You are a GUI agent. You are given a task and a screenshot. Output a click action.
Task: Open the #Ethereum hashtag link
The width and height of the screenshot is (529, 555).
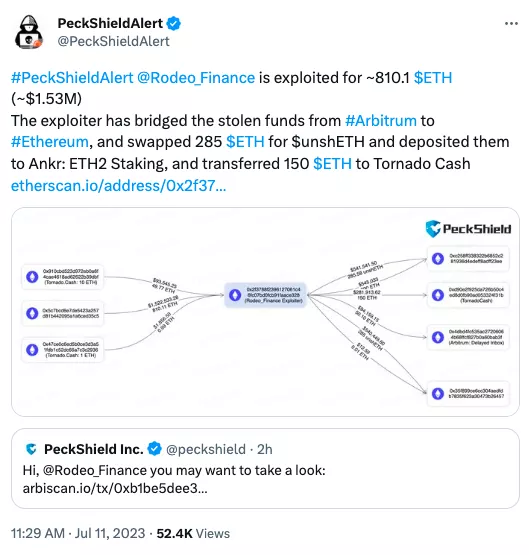[x=50, y=142]
